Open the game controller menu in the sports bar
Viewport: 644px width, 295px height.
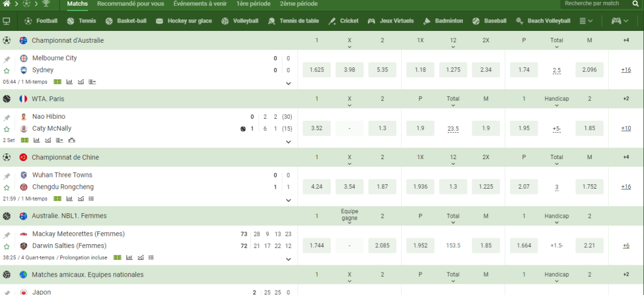tap(619, 21)
